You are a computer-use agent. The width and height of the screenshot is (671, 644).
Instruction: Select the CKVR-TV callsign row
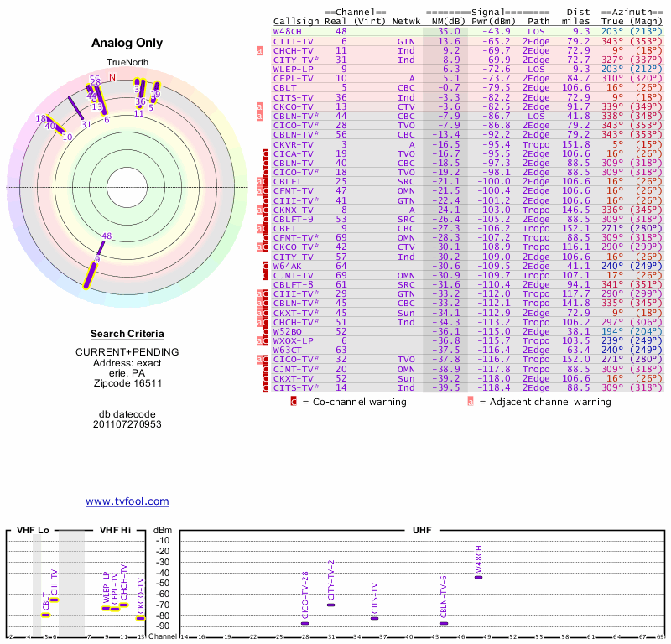coord(292,144)
